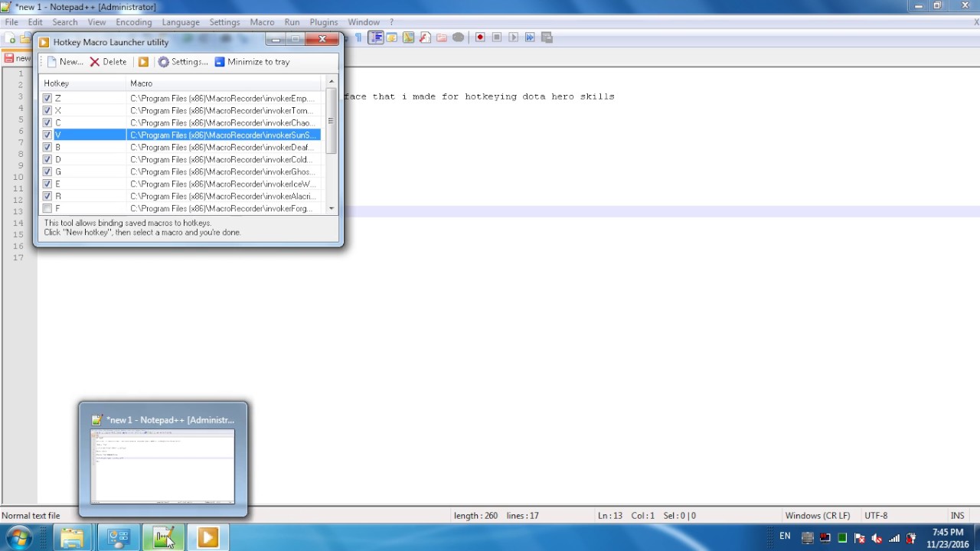
Task: Select the invokerIceW macro path row
Action: pos(222,184)
